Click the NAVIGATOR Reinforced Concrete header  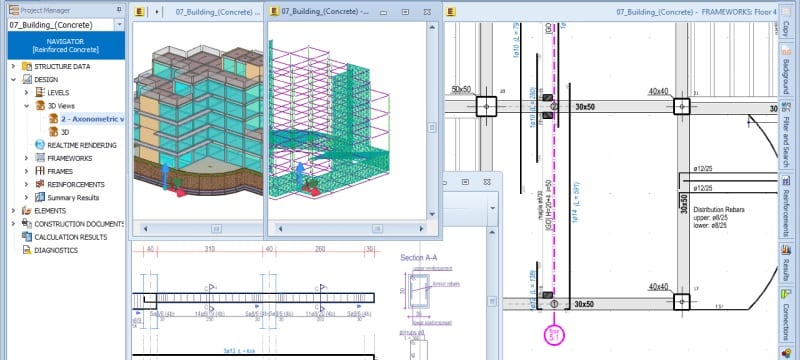pyautogui.click(x=66, y=45)
